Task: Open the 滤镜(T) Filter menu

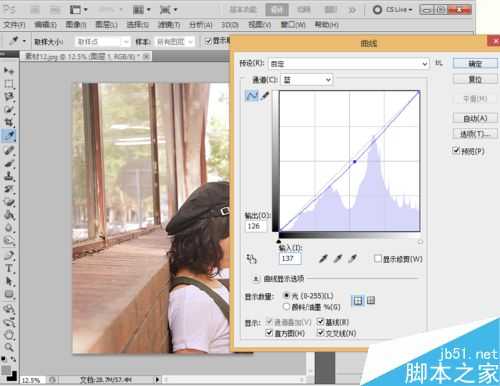Action: pos(169,25)
